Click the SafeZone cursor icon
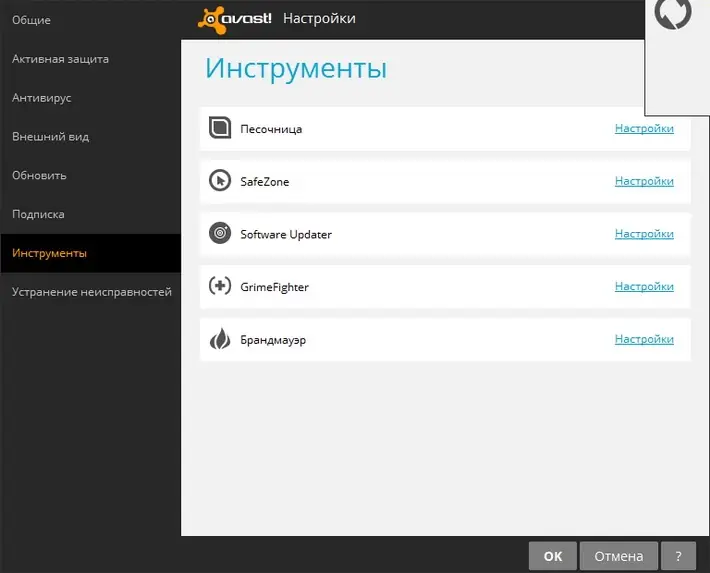Image resolution: width=710 pixels, height=573 pixels. tap(220, 180)
